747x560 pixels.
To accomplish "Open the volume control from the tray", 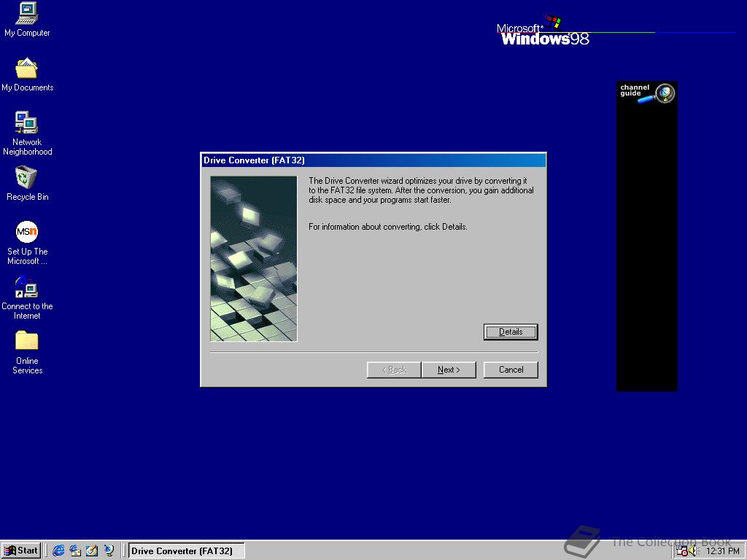I will coord(692,551).
